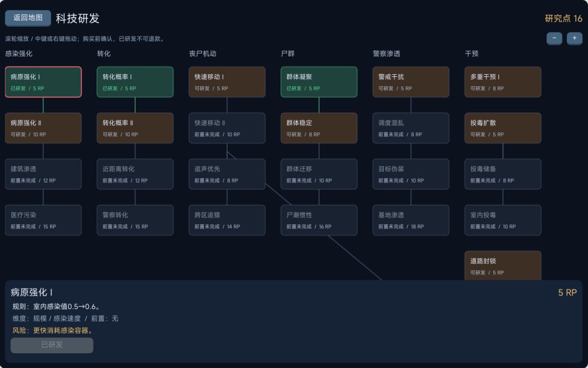Click the 5 RP cost in the detail panel
Image resolution: width=588 pixels, height=368 pixels.
point(567,293)
